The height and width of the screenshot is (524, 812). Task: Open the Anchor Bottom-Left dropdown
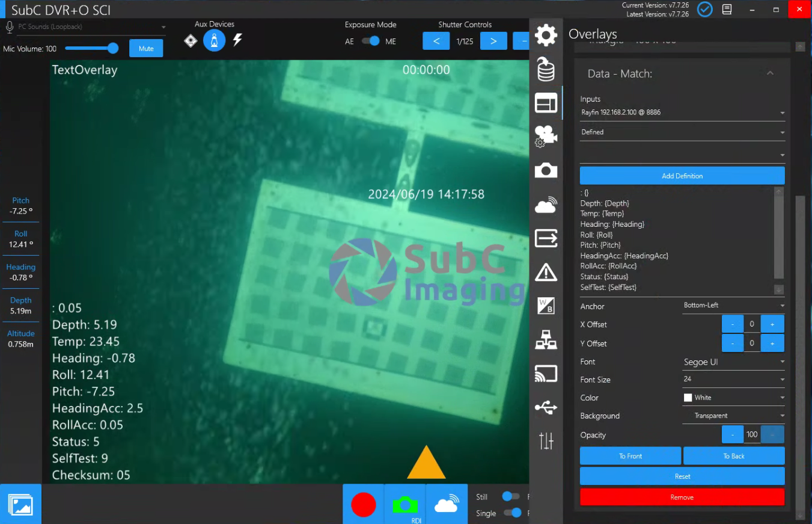[733, 306]
